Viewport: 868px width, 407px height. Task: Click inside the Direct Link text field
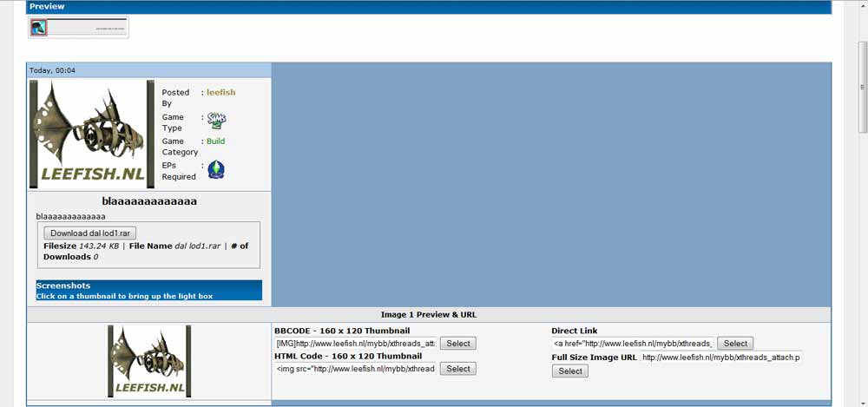coord(632,344)
